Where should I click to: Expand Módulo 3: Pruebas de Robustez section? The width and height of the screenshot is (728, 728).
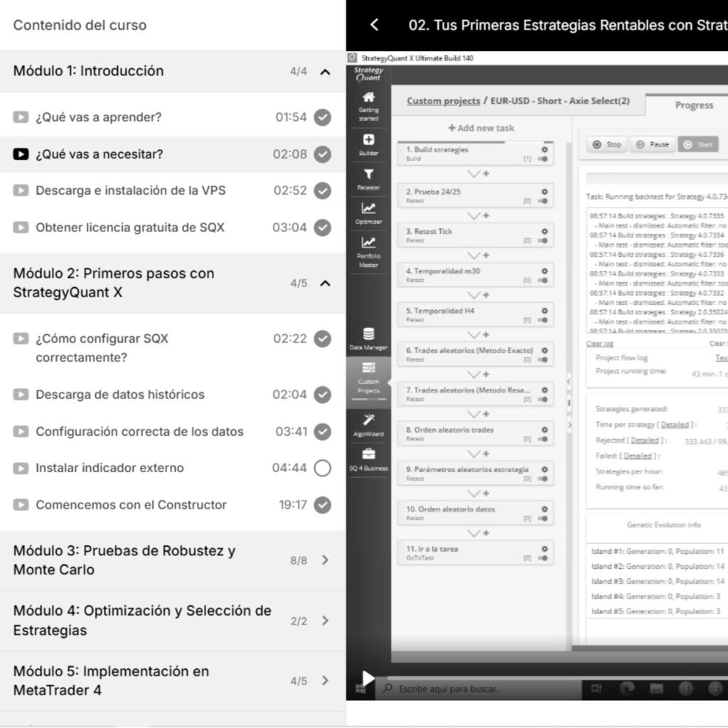coord(325,560)
